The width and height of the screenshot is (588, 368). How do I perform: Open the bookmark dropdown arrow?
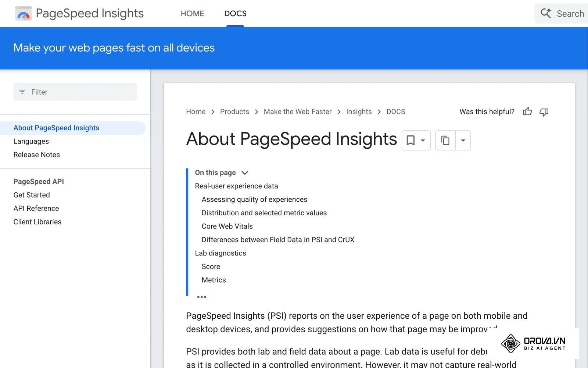(x=423, y=141)
